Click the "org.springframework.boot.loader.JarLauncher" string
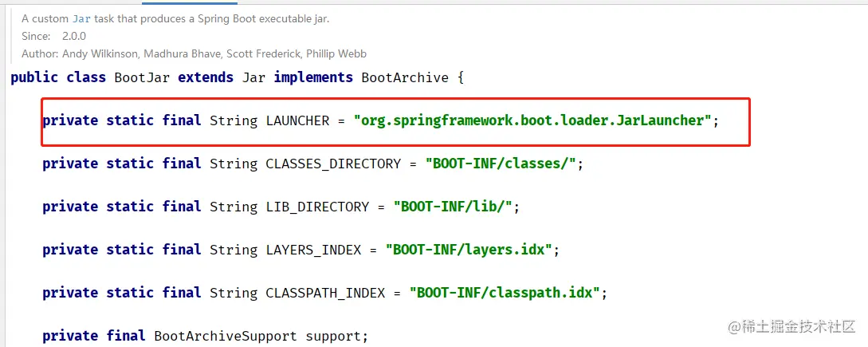The width and height of the screenshot is (868, 347). pyautogui.click(x=532, y=120)
